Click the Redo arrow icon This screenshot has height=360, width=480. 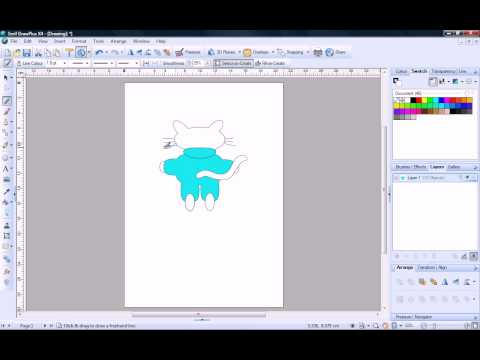tap(114, 52)
